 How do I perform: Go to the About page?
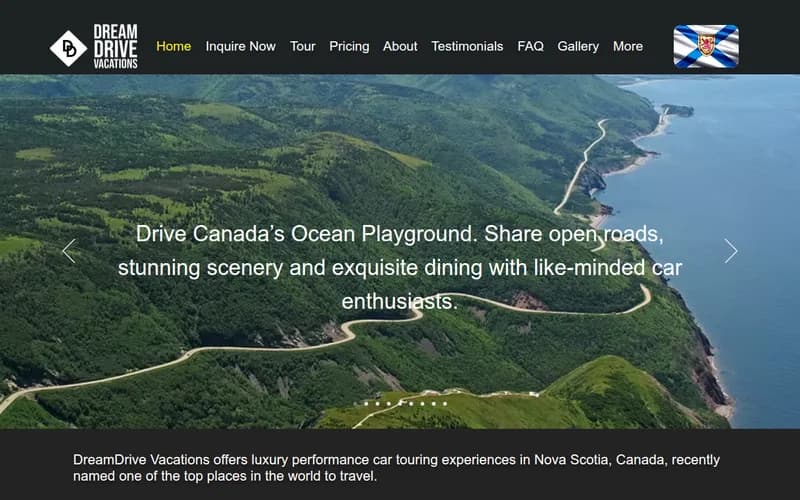[400, 46]
